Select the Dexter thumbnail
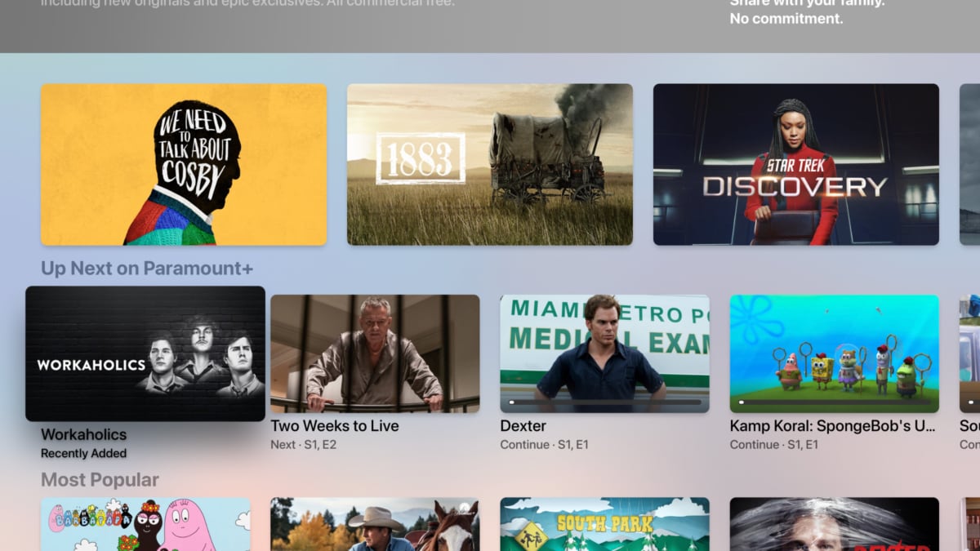The image size is (980, 551). click(605, 353)
